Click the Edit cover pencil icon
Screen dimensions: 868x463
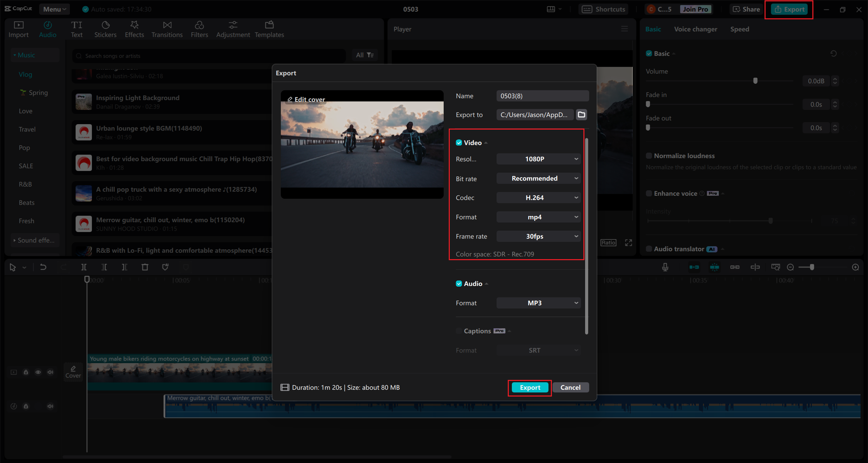290,99
